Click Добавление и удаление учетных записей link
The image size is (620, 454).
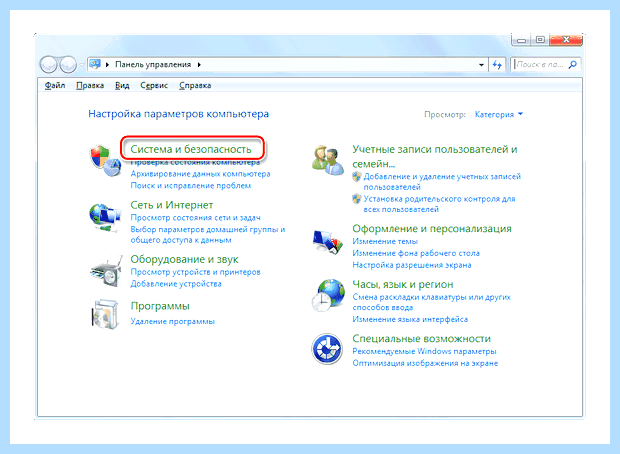pyautogui.click(x=442, y=182)
